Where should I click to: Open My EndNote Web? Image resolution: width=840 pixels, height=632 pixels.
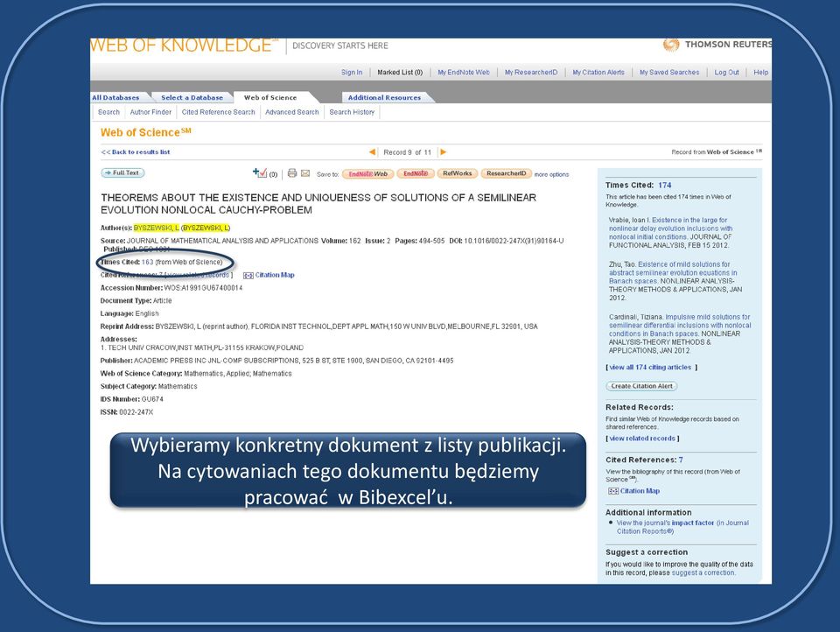(464, 73)
